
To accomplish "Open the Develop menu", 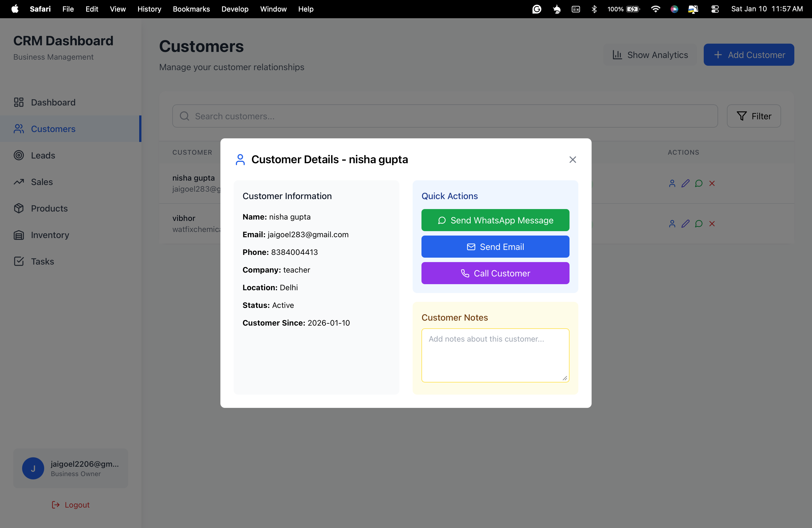I will coord(235,9).
